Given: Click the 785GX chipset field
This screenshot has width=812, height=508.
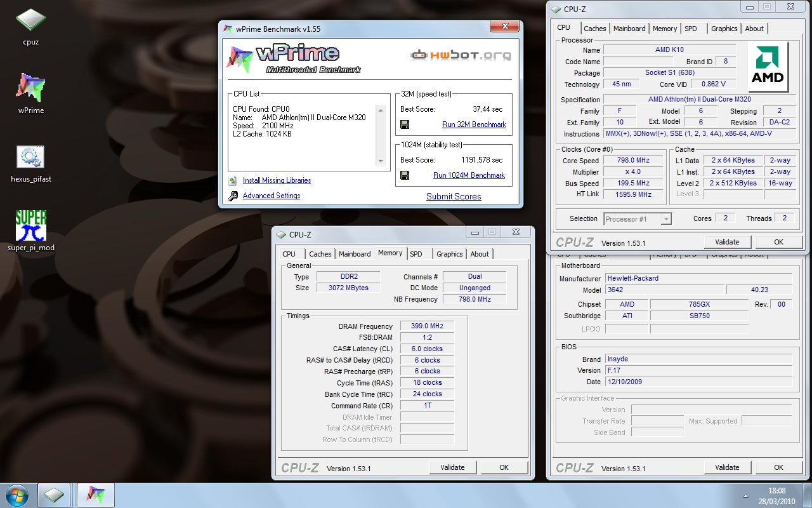Looking at the screenshot, I should click(699, 304).
